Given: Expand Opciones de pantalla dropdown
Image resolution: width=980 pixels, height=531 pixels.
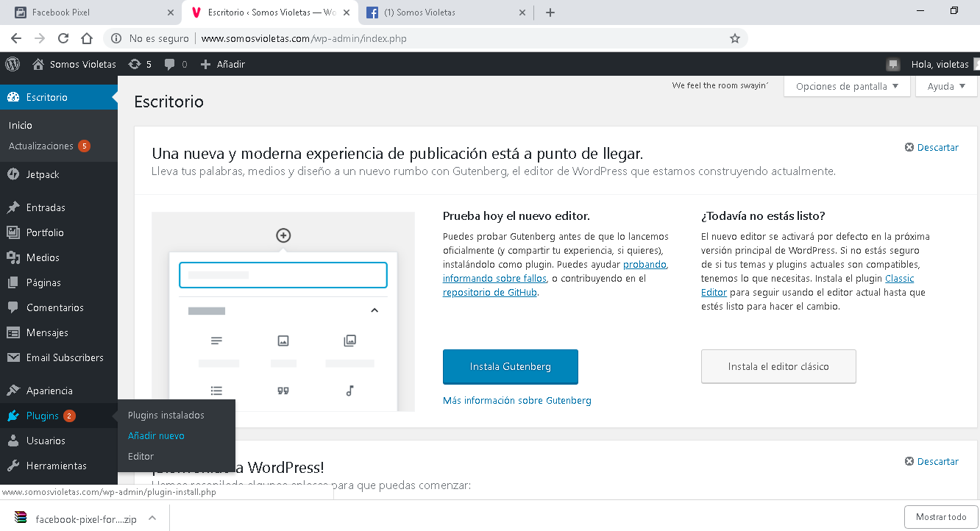Looking at the screenshot, I should [847, 86].
